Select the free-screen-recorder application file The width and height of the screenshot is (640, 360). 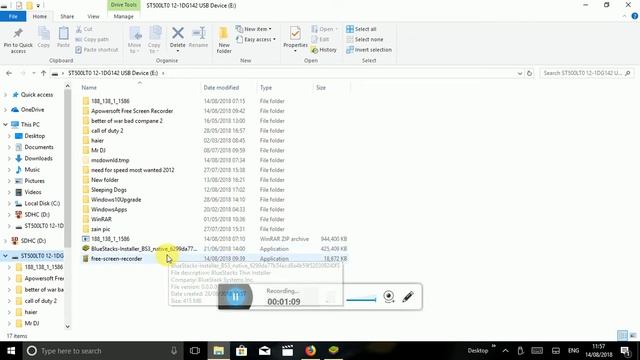coord(116,259)
